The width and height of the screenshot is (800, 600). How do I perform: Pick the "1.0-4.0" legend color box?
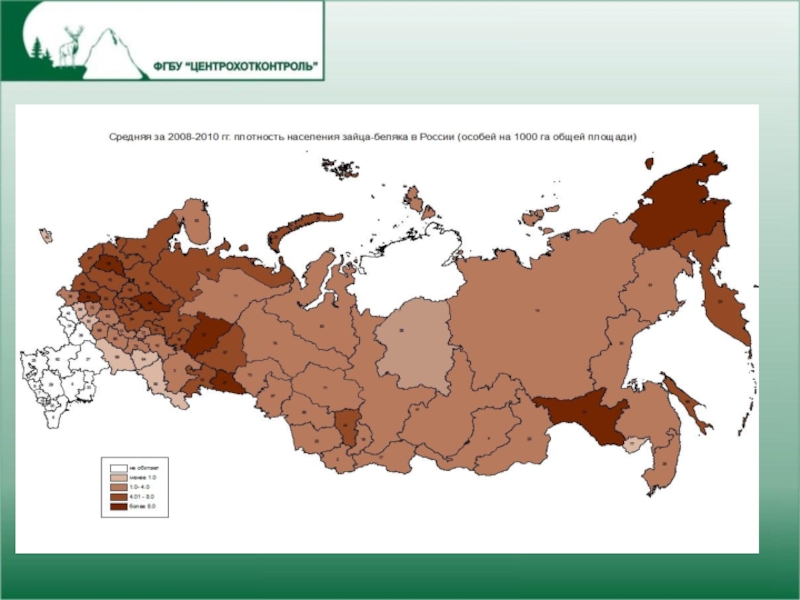click(x=118, y=488)
